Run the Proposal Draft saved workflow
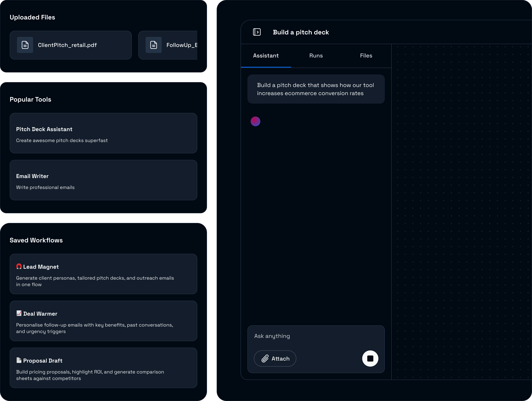The image size is (532, 401). 103,368
